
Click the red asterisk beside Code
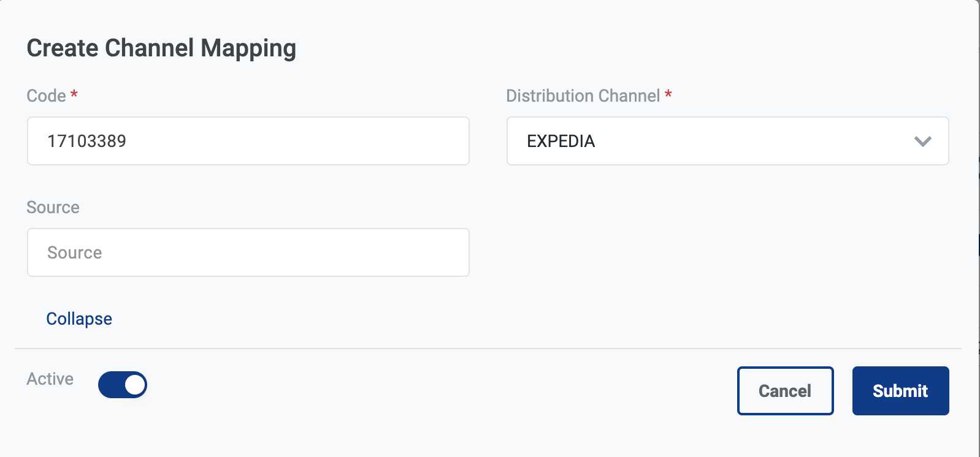tap(74, 94)
